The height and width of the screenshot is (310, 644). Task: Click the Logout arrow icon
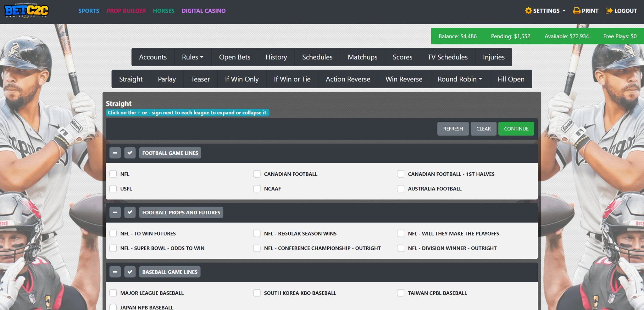pos(609,11)
